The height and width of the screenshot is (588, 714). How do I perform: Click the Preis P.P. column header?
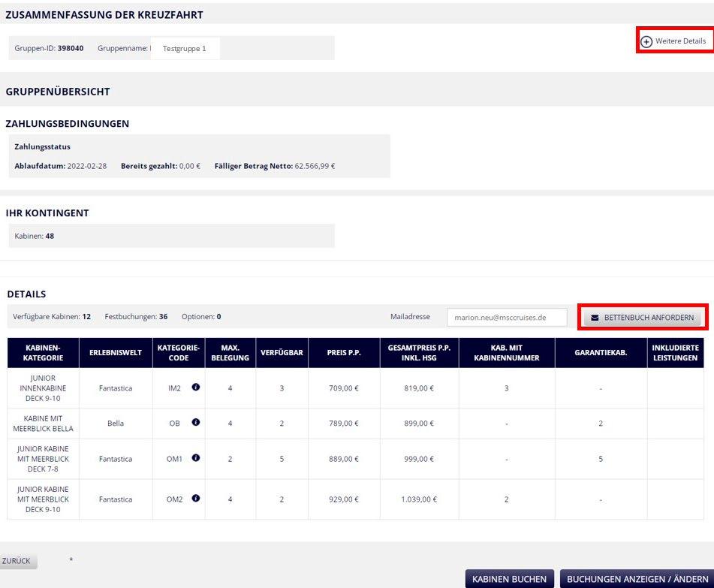coord(345,352)
